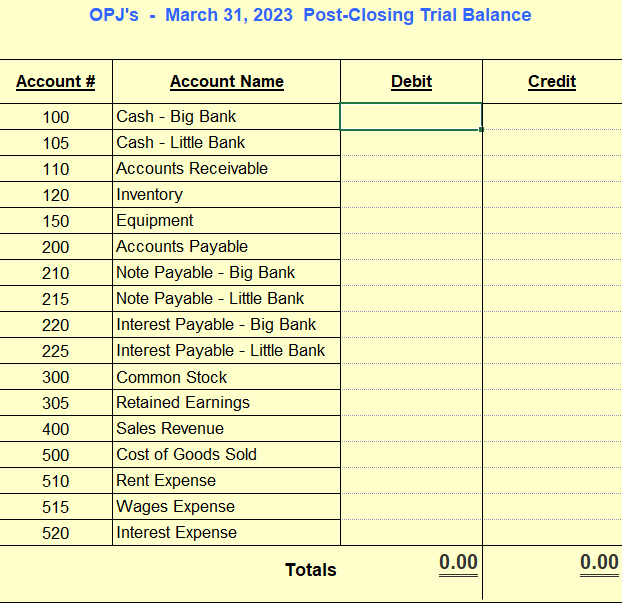Screen dimensions: 622x603
Task: Click the 'Account Name' column header
Action: point(227,81)
